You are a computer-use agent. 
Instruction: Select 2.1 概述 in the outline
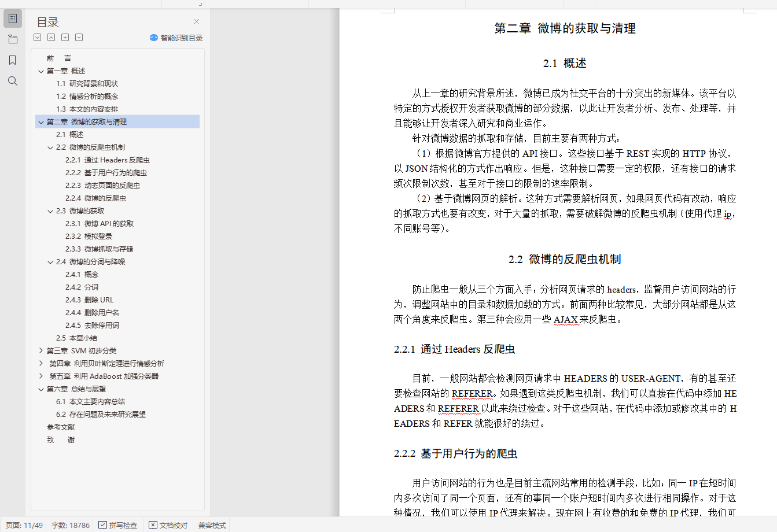pos(69,135)
